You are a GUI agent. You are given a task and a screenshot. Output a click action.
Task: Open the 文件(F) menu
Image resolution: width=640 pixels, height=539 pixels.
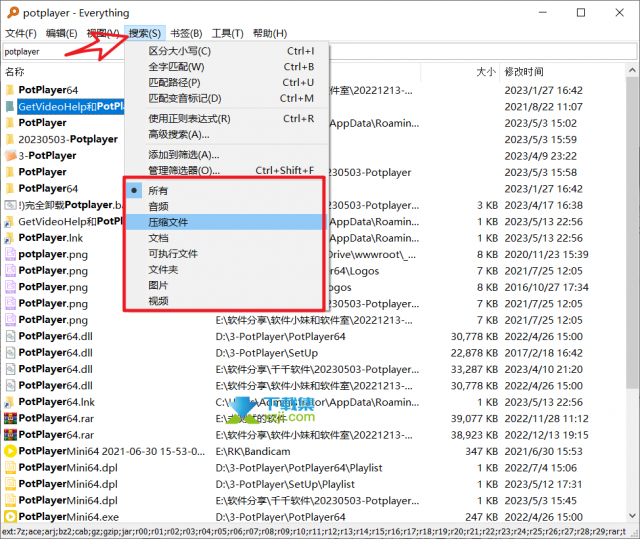pos(21,33)
